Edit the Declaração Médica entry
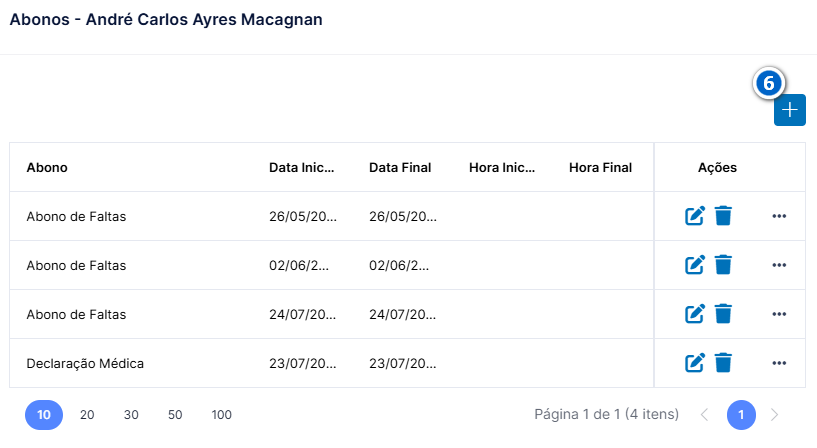Screen dimensions: 817x448 (x=695, y=363)
